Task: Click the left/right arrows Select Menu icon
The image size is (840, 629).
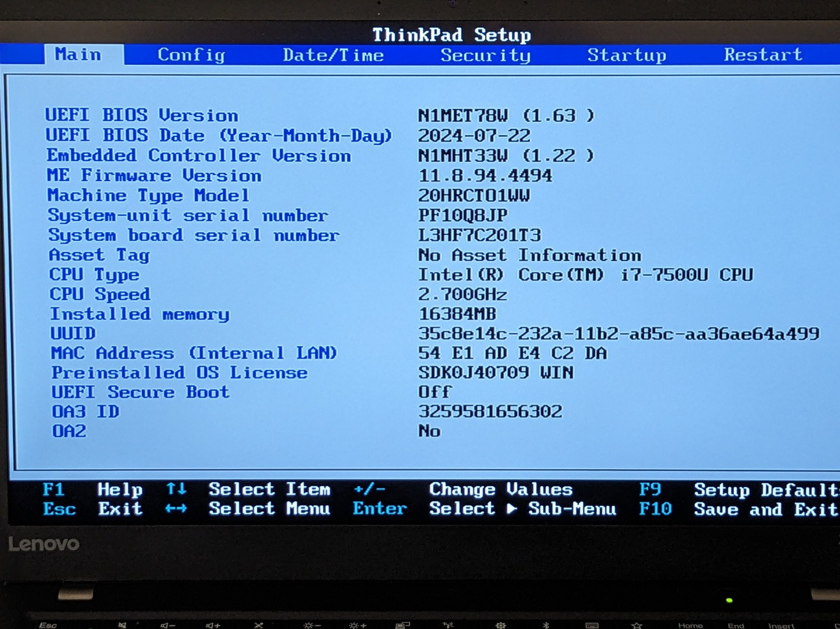Action: coord(176,508)
